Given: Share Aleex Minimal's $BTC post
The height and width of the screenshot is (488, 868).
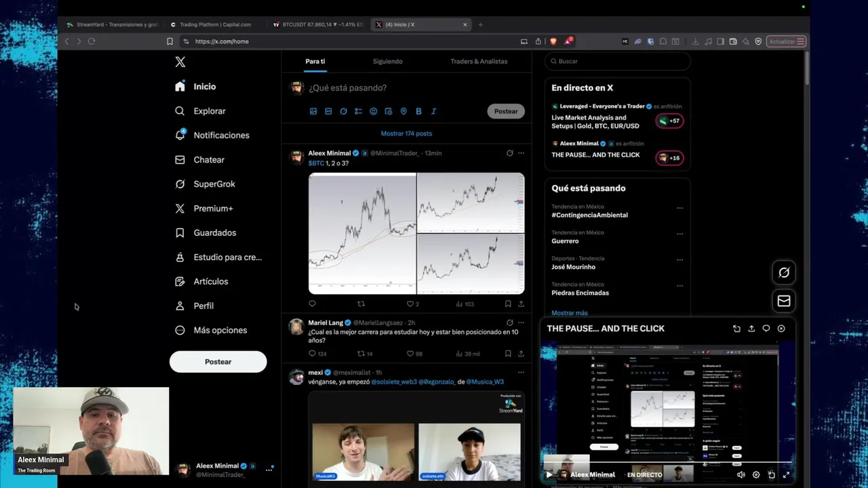Looking at the screenshot, I should (521, 304).
